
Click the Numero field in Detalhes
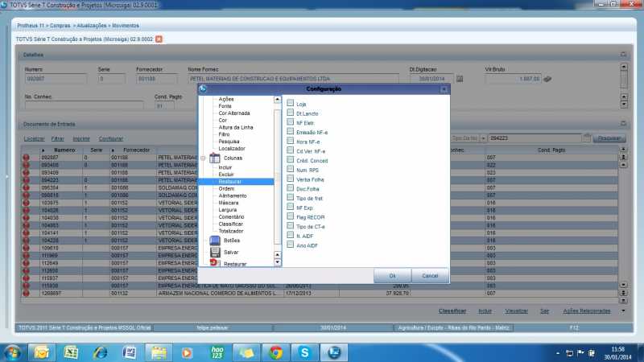point(56,79)
